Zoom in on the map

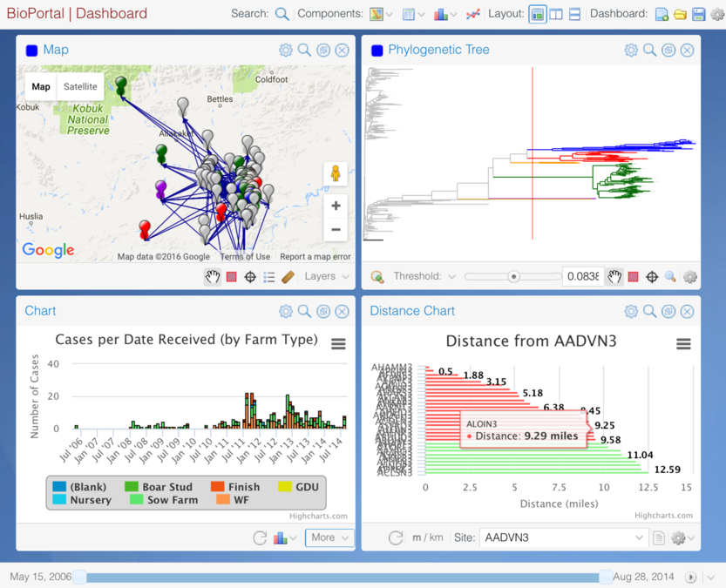[x=336, y=206]
